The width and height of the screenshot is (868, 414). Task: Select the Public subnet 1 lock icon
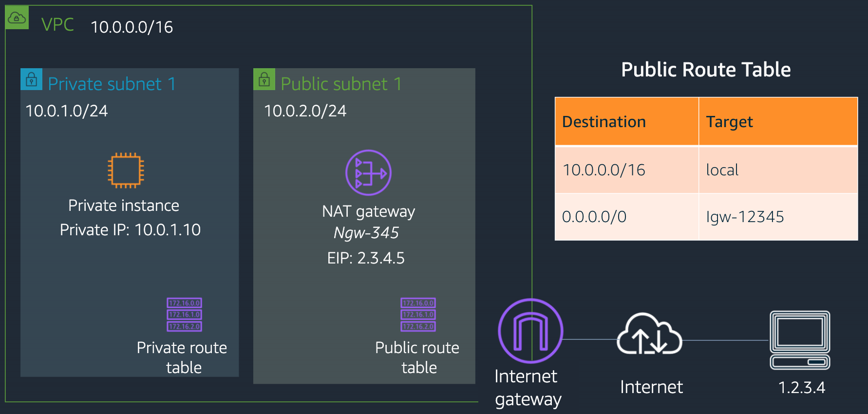[264, 79]
